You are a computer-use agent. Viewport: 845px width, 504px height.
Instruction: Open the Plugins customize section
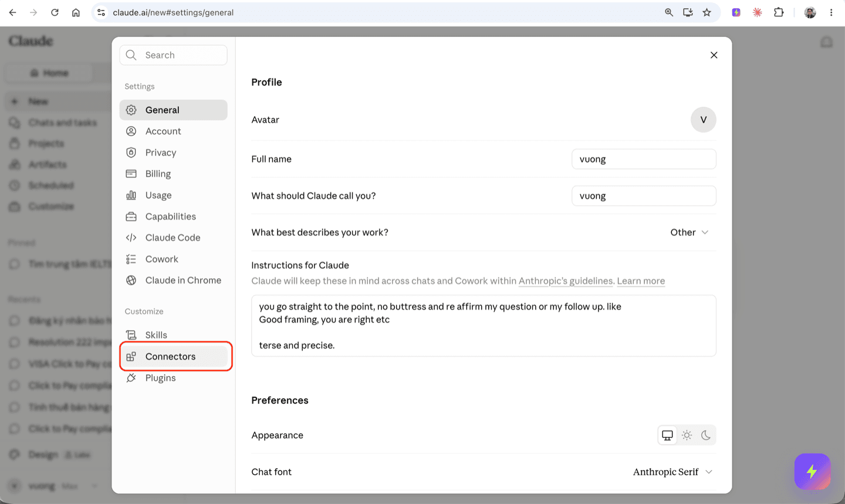point(173,378)
